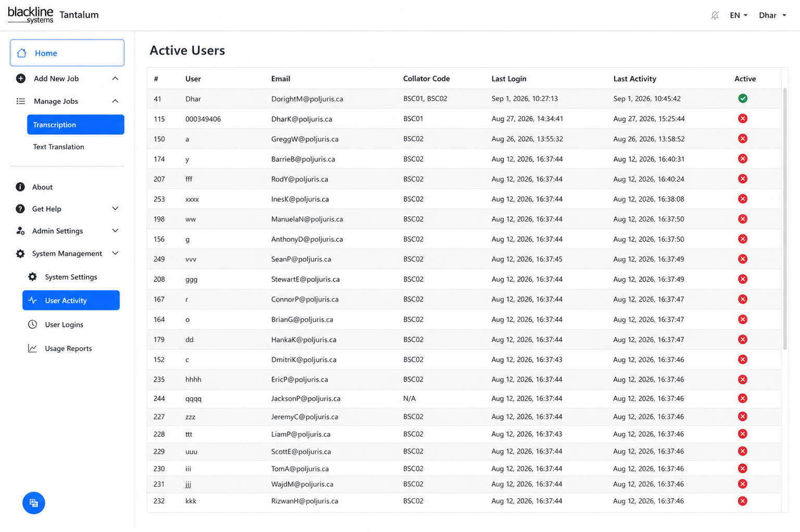The height and width of the screenshot is (532, 800).
Task: Go to Home in the sidebar
Action: [x=67, y=53]
